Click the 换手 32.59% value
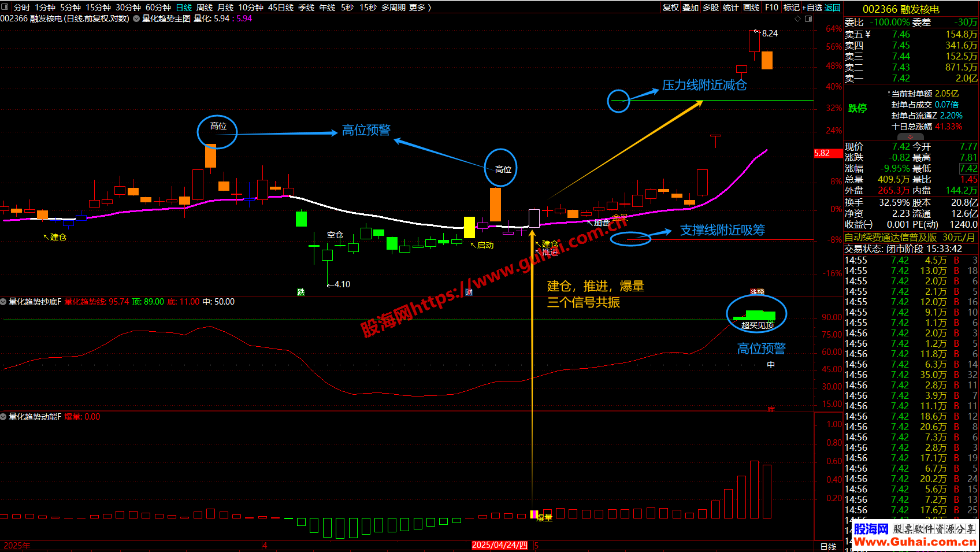Image resolution: width=980 pixels, height=552 pixels. (x=894, y=202)
